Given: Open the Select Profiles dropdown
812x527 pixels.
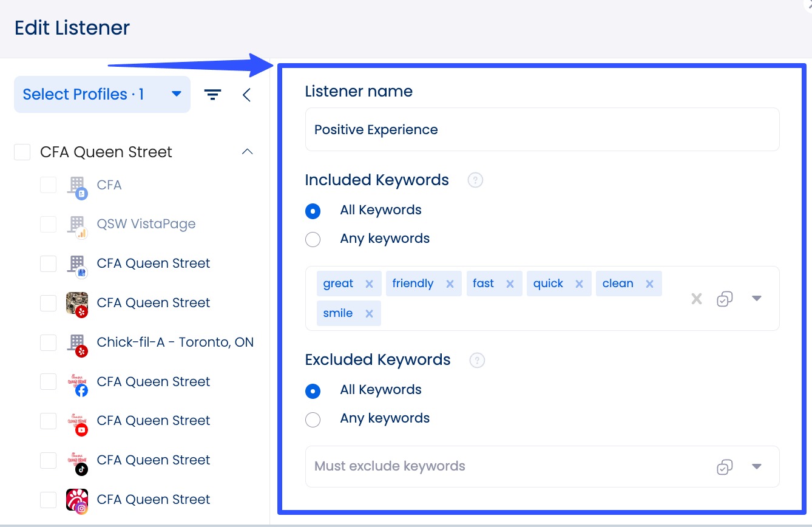Looking at the screenshot, I should [102, 95].
